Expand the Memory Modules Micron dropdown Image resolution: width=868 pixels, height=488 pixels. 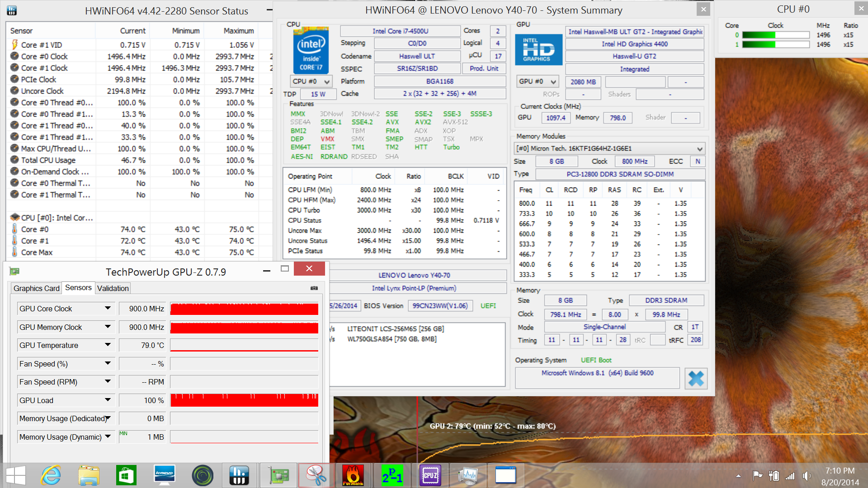click(610, 149)
